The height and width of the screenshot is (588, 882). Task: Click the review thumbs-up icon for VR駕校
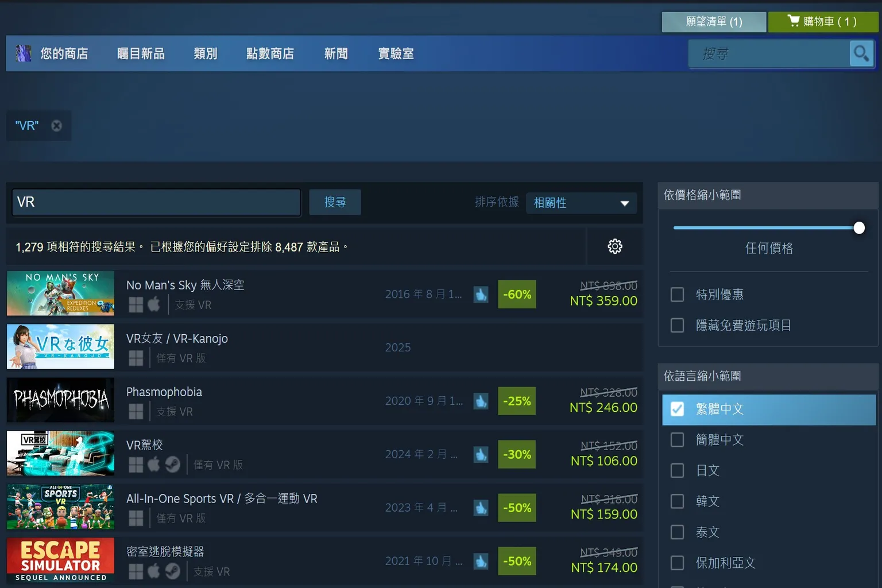click(x=481, y=455)
